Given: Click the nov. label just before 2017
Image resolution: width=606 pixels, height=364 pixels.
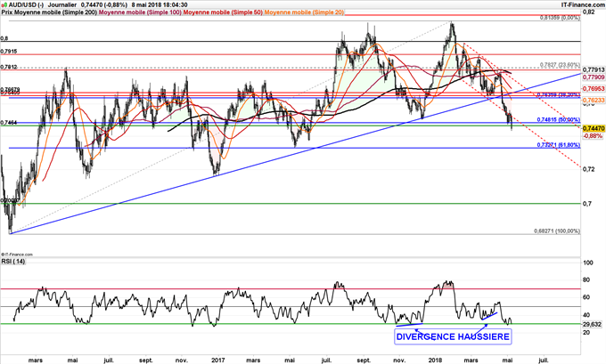Looking at the screenshot, I should pyautogui.click(x=182, y=360).
